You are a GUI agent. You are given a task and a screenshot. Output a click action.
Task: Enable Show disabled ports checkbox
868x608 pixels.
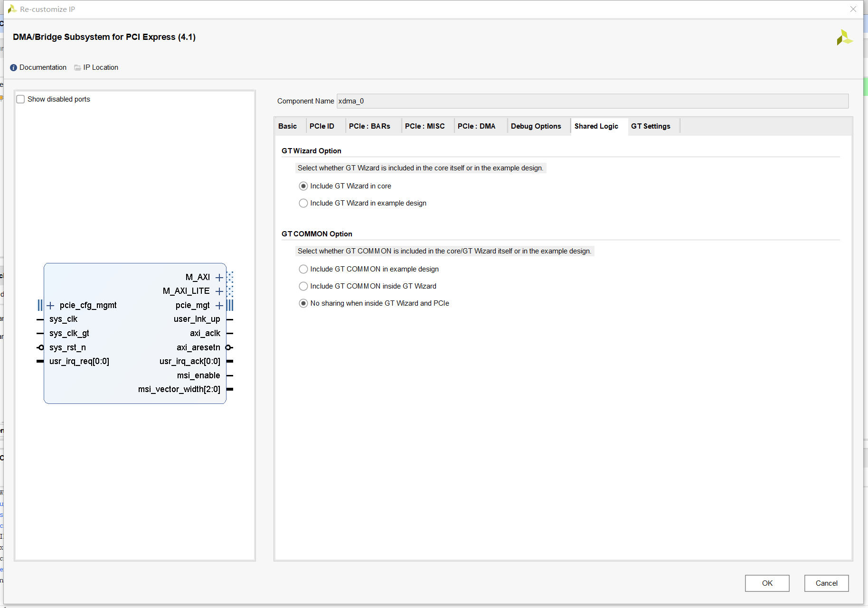tap(20, 99)
